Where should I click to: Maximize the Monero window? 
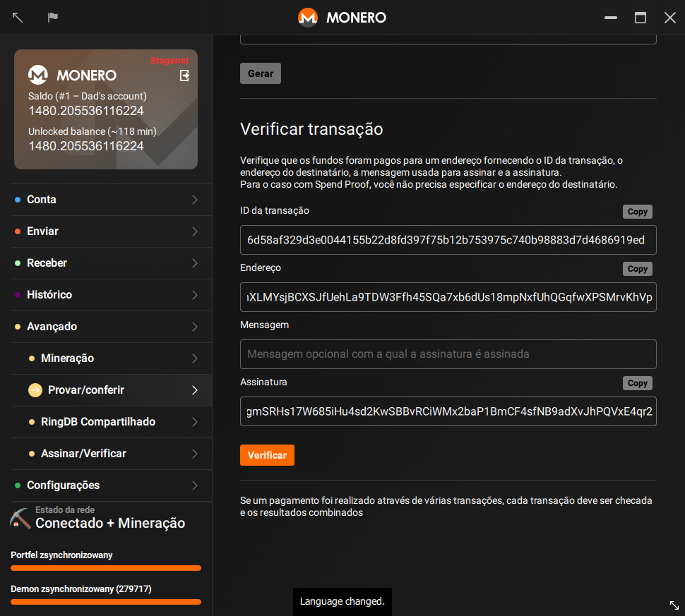[641, 18]
